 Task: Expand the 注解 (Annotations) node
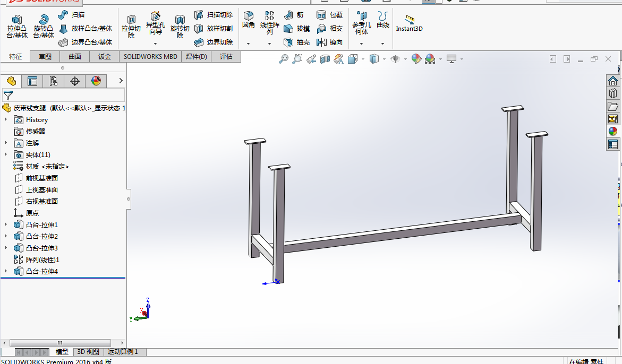[5, 143]
